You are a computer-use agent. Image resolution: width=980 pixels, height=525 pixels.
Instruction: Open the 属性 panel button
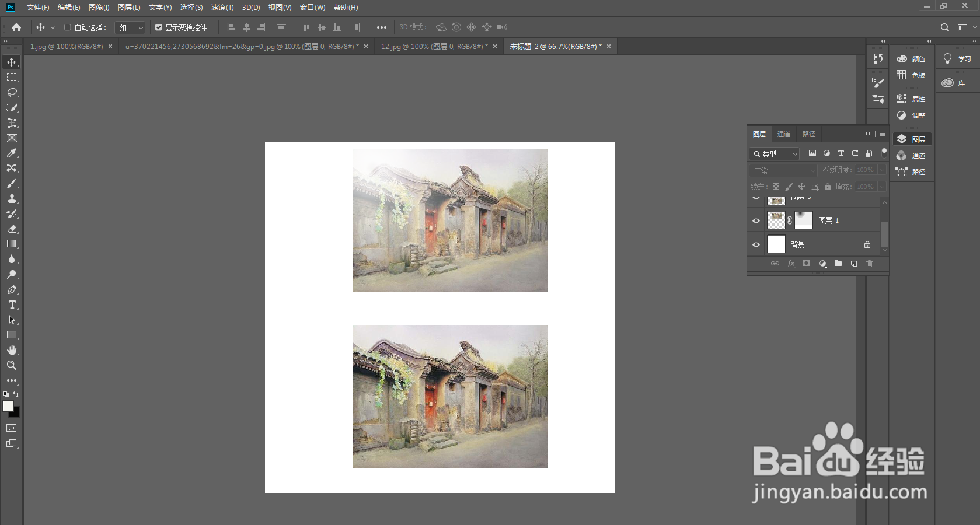(x=912, y=99)
